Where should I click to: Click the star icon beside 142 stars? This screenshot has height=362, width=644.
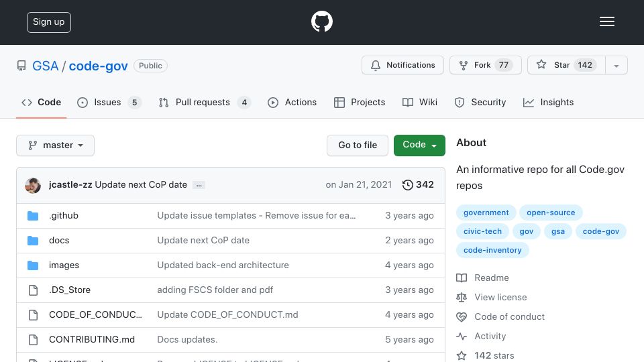click(462, 355)
